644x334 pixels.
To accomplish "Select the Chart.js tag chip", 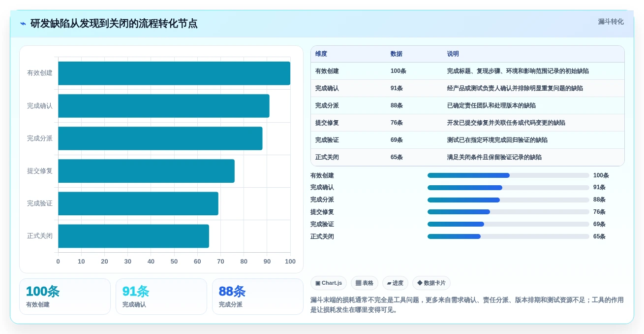I will pyautogui.click(x=329, y=283).
